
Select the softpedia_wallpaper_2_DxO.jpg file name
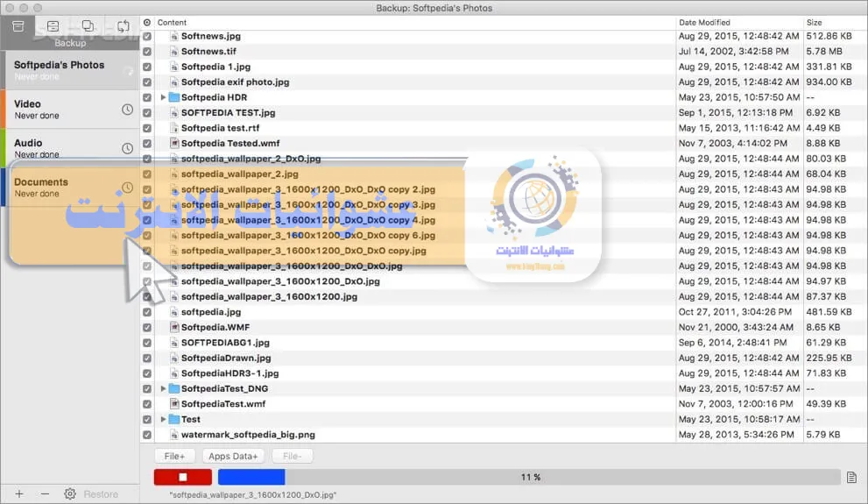pos(251,159)
